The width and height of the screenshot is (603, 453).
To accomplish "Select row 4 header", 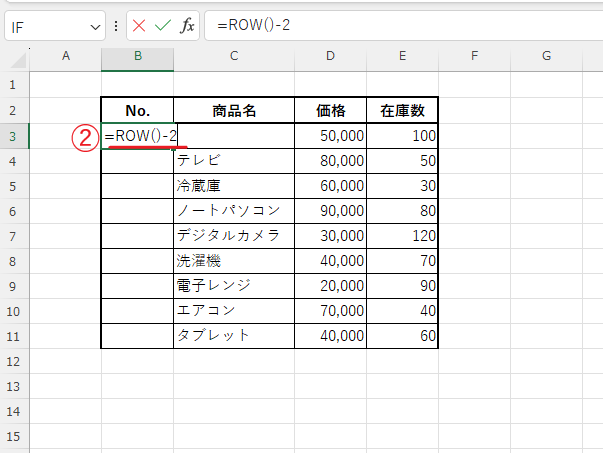I will (15, 161).
